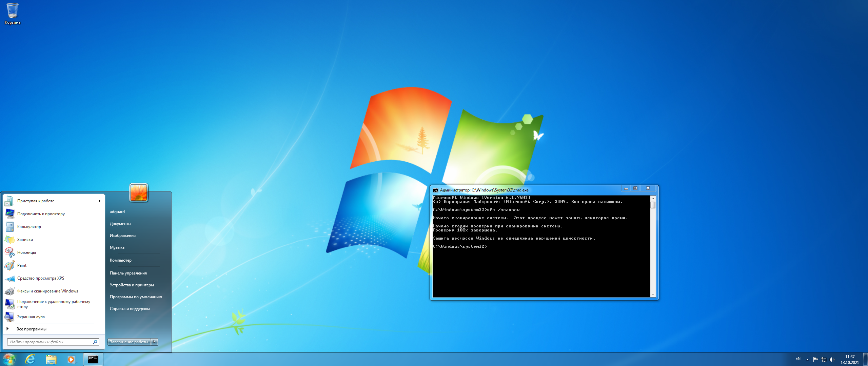Image resolution: width=868 pixels, height=366 pixels.
Task: Minimize the cmd.exe window
Action: click(626, 188)
